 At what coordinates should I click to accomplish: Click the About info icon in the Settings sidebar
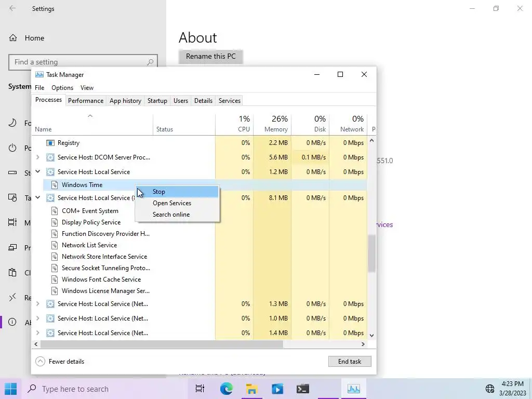point(12,322)
